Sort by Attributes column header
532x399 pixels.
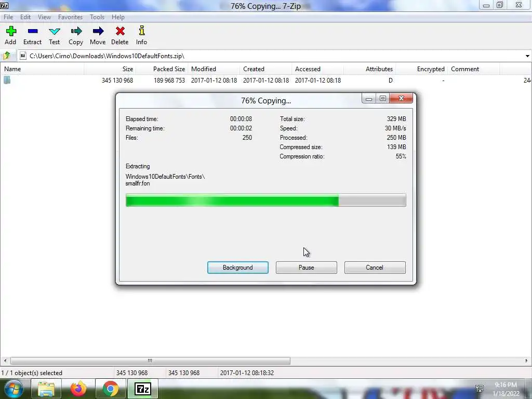[x=369, y=69]
